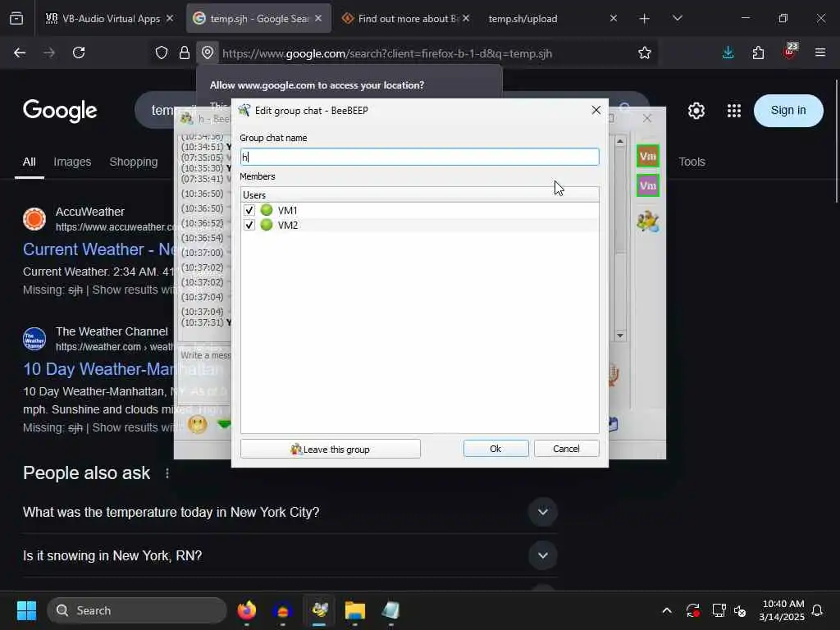Open the taskbar clock showing 10:40 AM
The width and height of the screenshot is (840, 630).
click(782, 610)
